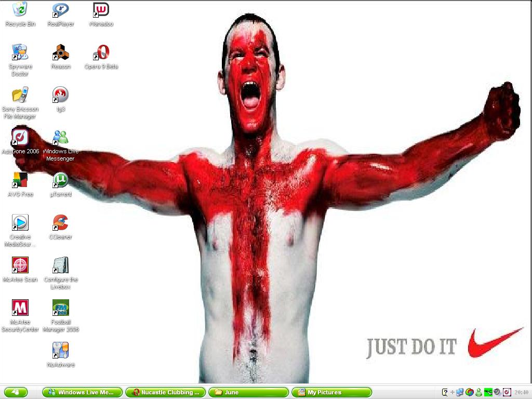The height and width of the screenshot is (399, 532).
Task: Open Opera 9 Beta browser icon
Action: click(101, 52)
